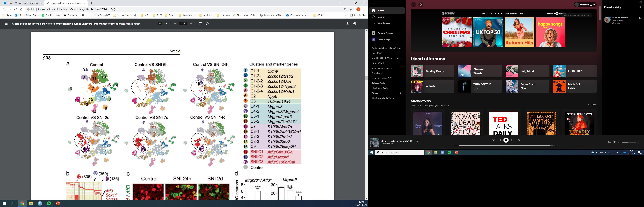Image resolution: width=644 pixels, height=207 pixels.
Task: Toggle repeat mode in Spotify
Action: (x=519, y=140)
